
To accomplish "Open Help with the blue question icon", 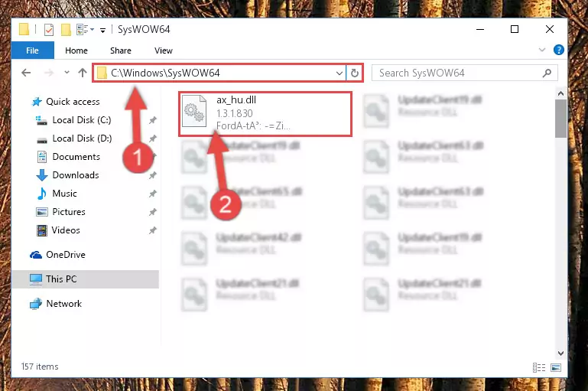I will pyautogui.click(x=559, y=50).
